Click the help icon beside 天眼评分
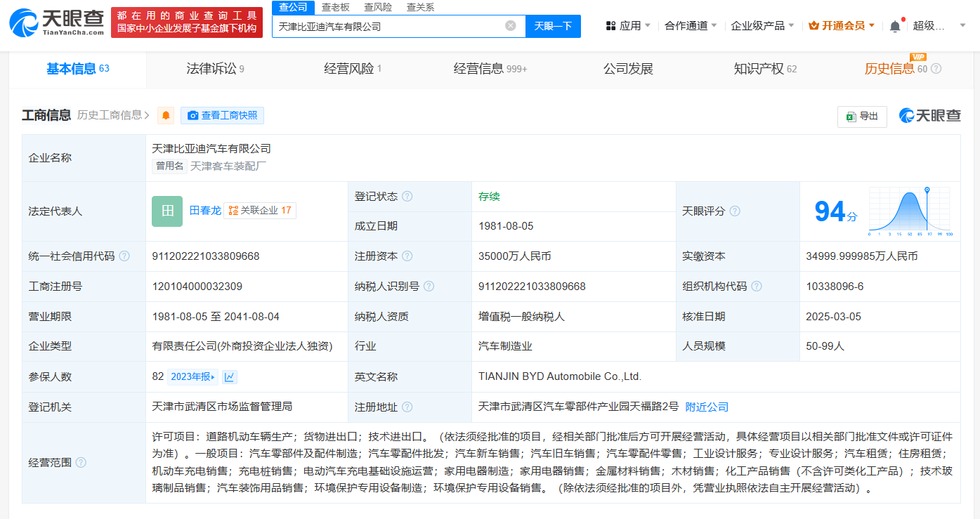 tap(735, 211)
